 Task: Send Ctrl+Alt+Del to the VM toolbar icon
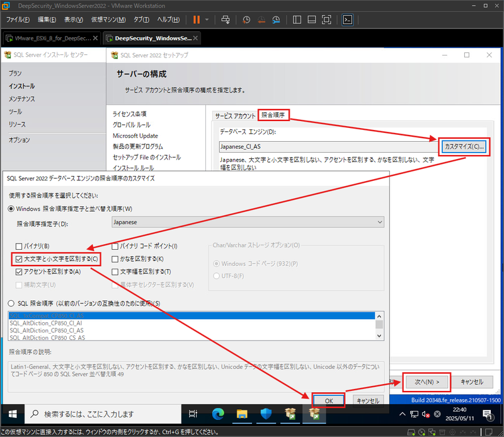pos(226,20)
